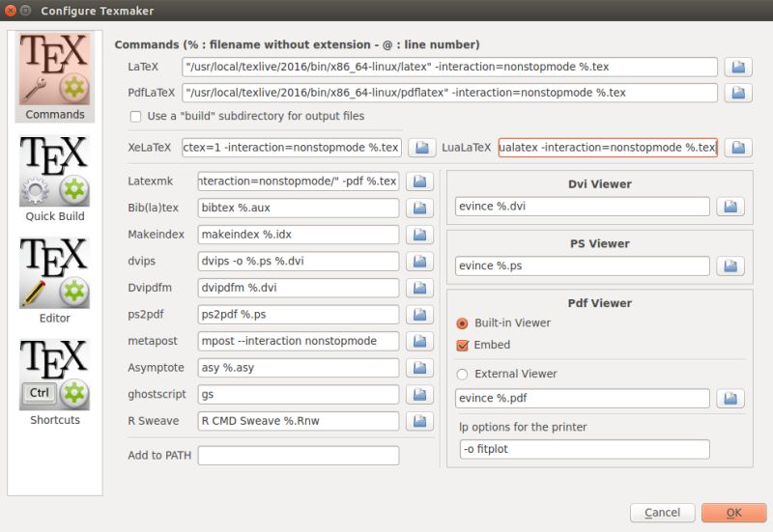The height and width of the screenshot is (532, 773).
Task: Browse for the LaTeX executable
Action: [738, 67]
